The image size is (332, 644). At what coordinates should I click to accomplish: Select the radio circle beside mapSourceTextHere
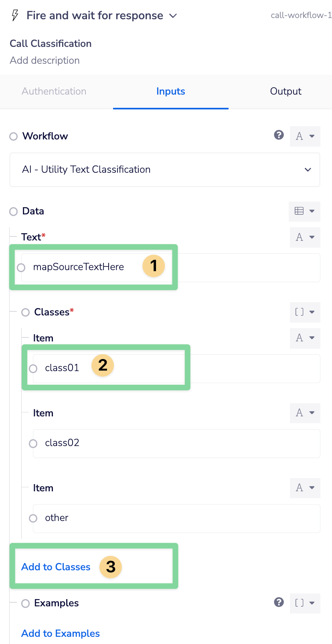pos(21,267)
